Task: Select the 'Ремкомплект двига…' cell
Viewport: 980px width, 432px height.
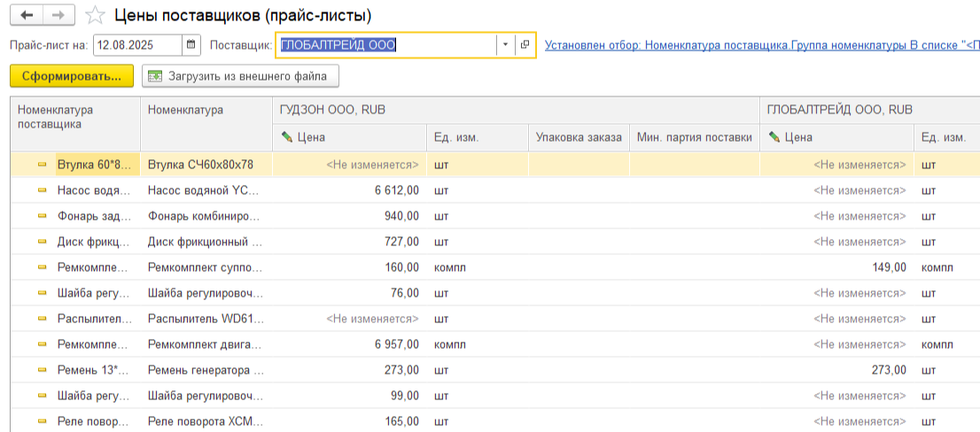Action: coord(206,344)
